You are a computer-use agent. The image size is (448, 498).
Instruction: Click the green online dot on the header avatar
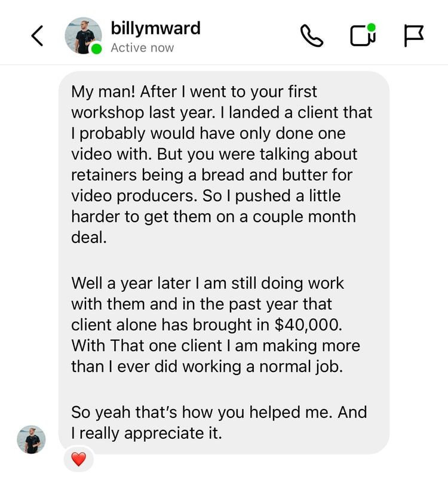[x=96, y=49]
